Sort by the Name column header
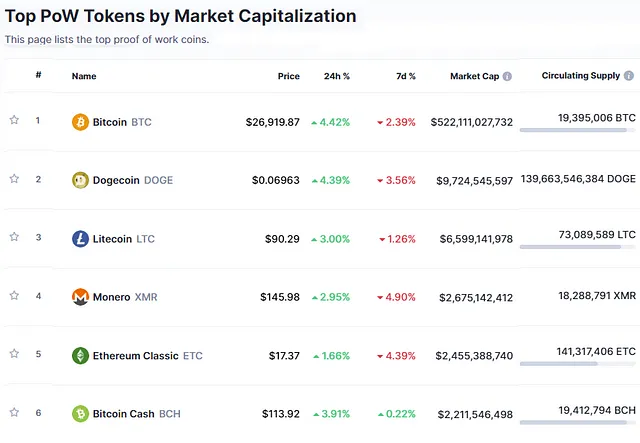Image resolution: width=640 pixels, height=443 pixels. (x=84, y=76)
